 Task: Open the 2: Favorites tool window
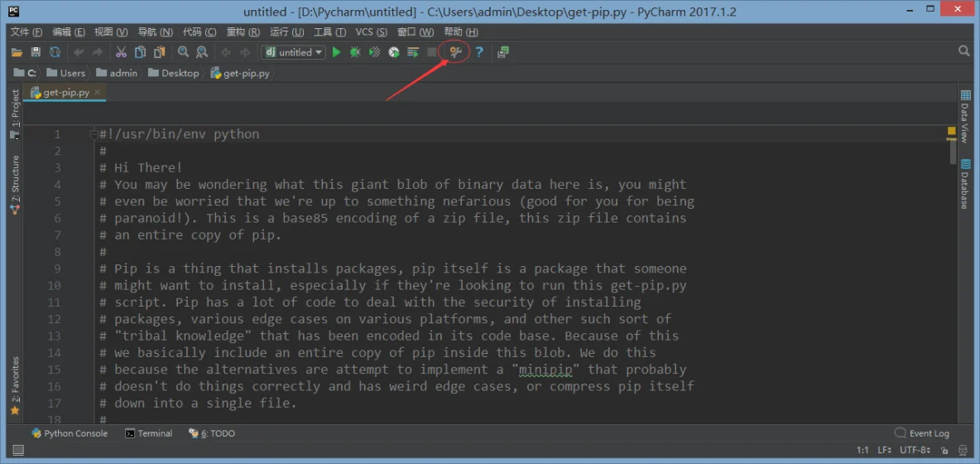click(x=15, y=385)
